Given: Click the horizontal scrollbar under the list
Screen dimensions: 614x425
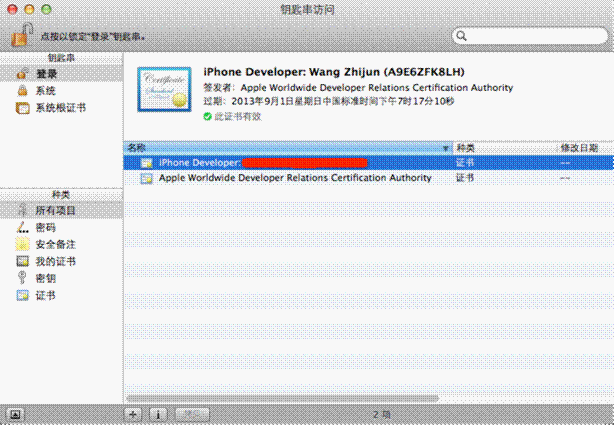Looking at the screenshot, I should (282, 398).
